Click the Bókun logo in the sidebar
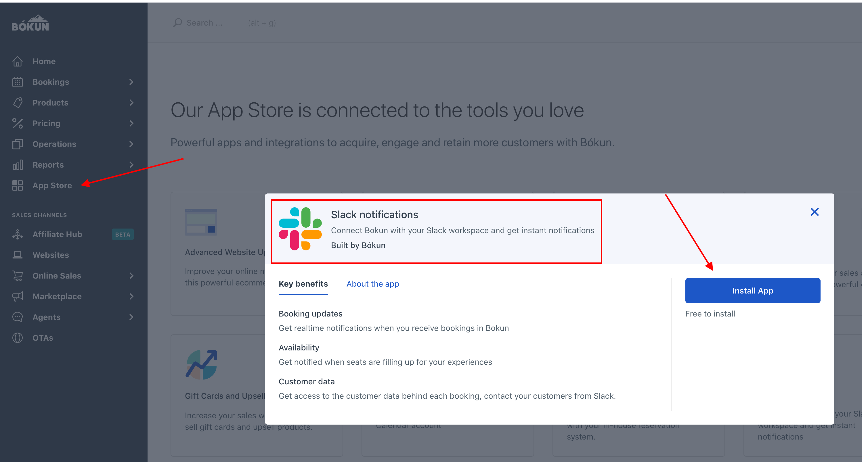This screenshot has height=468, width=868. coord(30,23)
